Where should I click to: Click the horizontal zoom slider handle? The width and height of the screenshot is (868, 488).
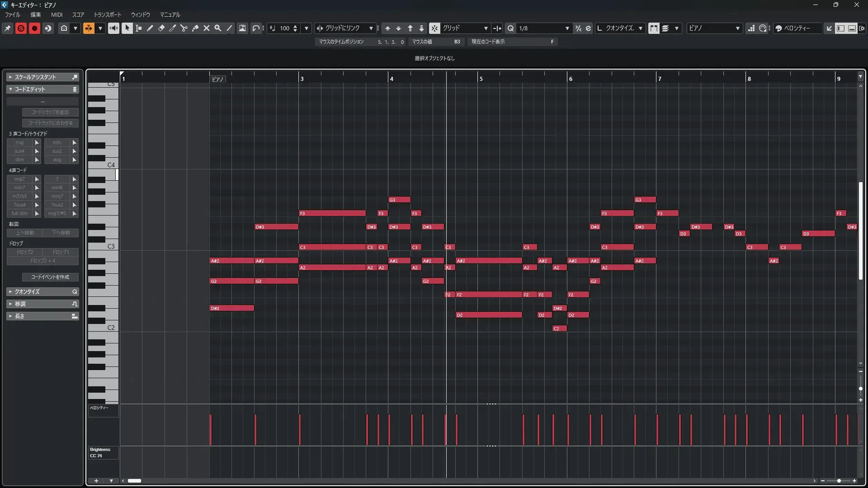(x=839, y=481)
